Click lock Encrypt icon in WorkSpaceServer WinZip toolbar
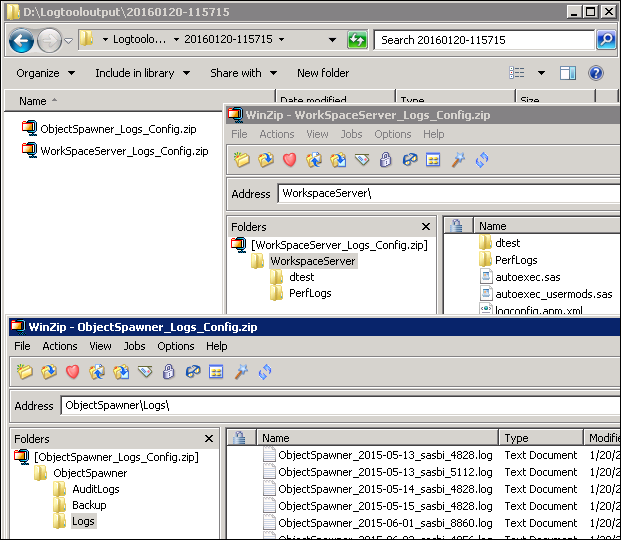621x540 pixels. (386, 160)
